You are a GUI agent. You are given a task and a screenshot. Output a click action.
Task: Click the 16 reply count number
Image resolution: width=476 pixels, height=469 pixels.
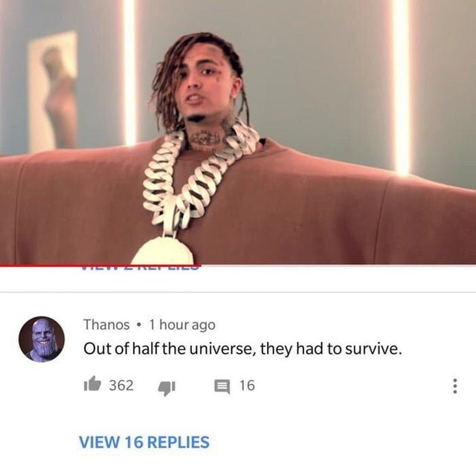click(247, 385)
